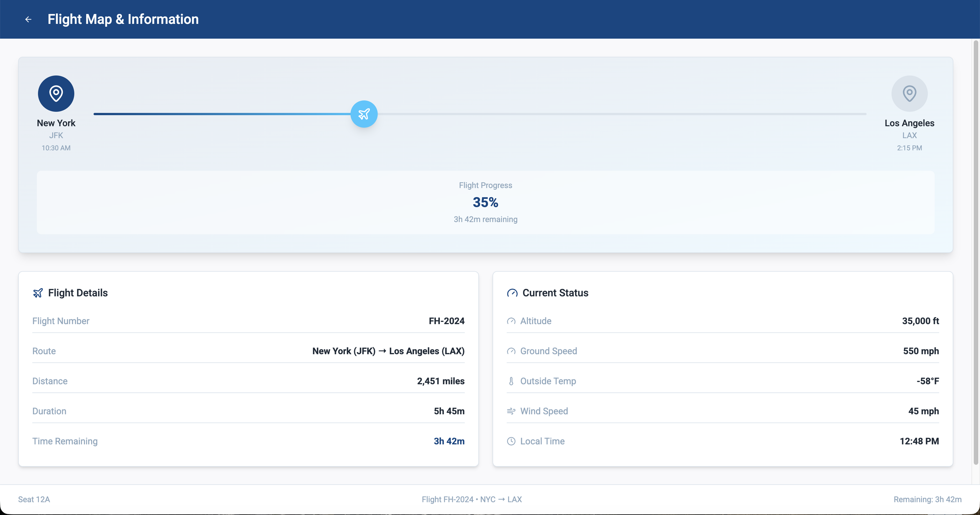Click Seat 12A in the footer
The width and height of the screenshot is (980, 515).
34,499
